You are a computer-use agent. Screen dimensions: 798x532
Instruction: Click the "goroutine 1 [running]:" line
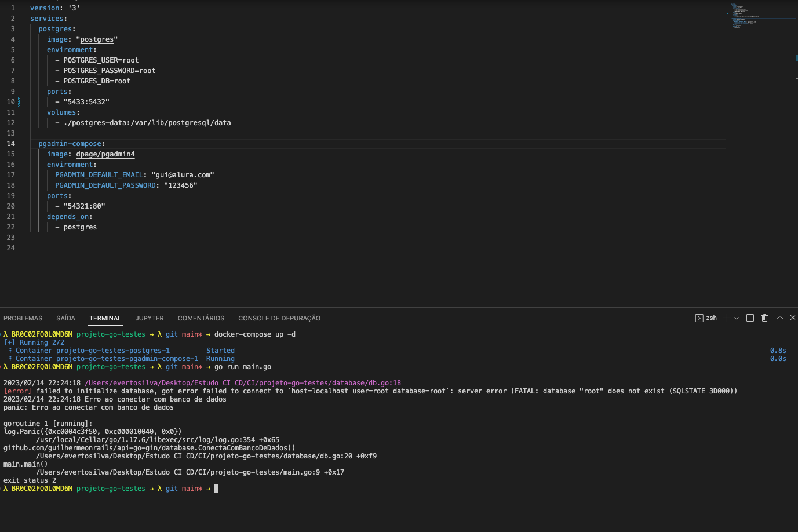coord(48,424)
